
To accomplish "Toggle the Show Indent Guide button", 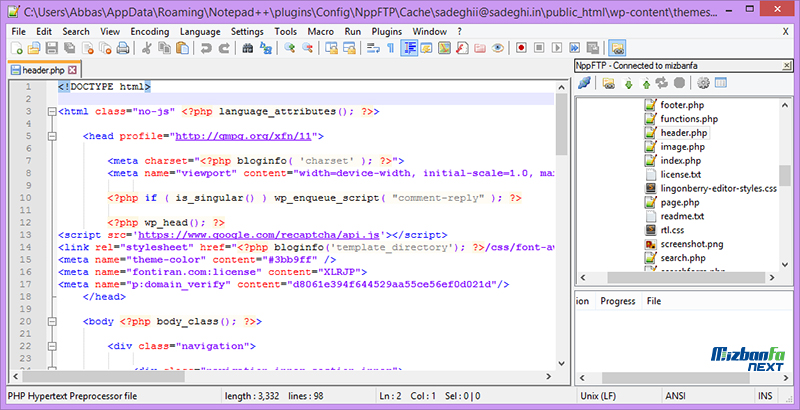I will [x=409, y=48].
